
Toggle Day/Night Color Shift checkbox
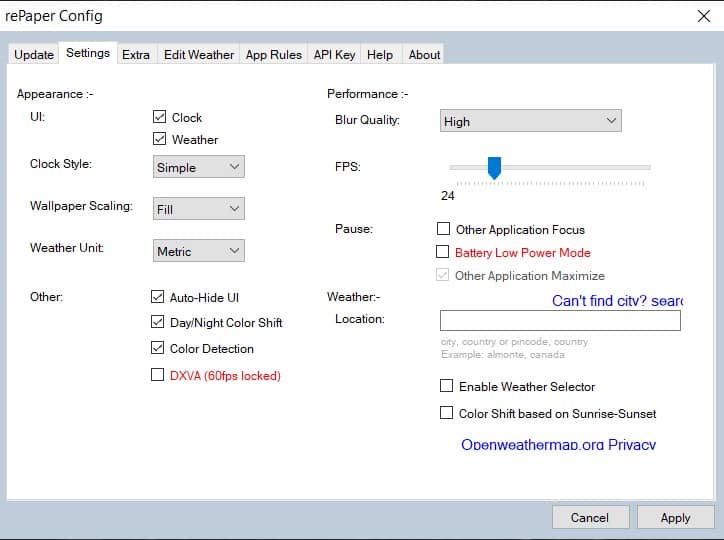coord(157,322)
